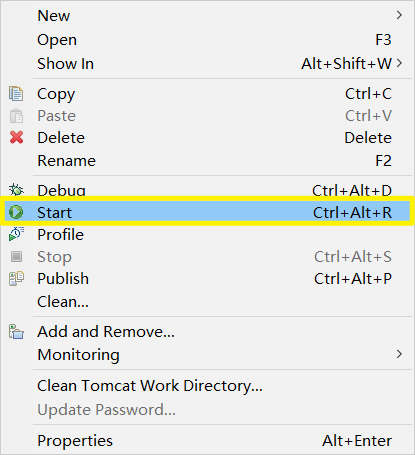Click the Publish server icon

(x=16, y=278)
